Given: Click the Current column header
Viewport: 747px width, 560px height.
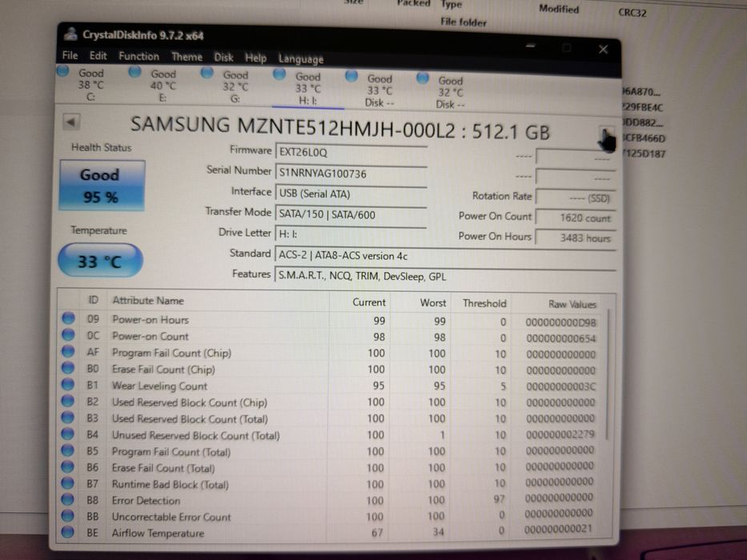Looking at the screenshot, I should [x=369, y=302].
